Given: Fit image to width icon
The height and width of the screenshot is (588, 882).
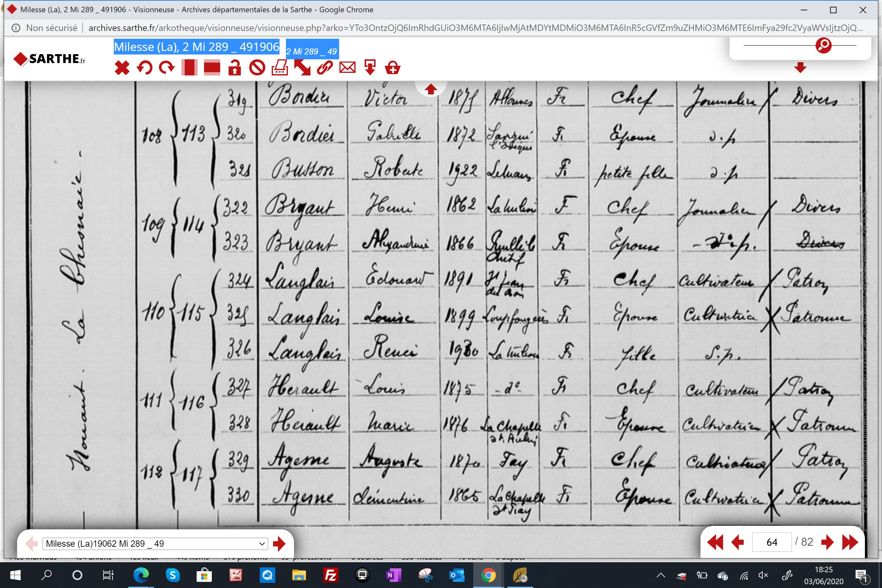Looking at the screenshot, I should [212, 68].
